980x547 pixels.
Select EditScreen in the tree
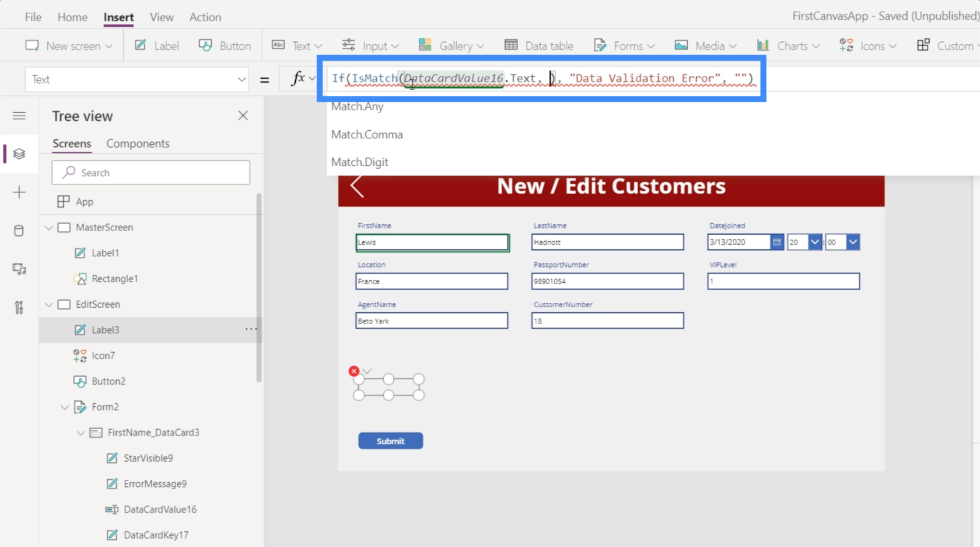point(98,304)
